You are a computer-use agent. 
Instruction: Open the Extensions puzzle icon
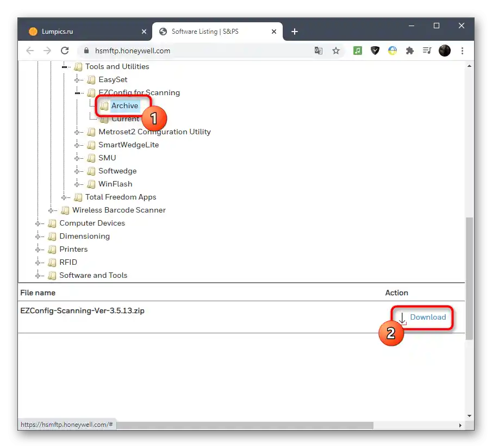pyautogui.click(x=410, y=51)
